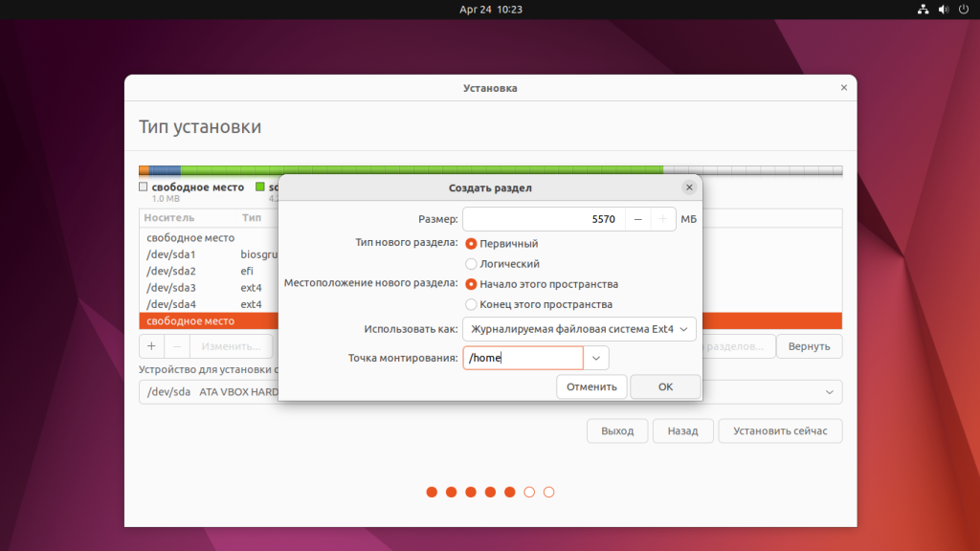Decrease partition size with minus button
Viewport: 980px width, 551px height.
coord(638,219)
